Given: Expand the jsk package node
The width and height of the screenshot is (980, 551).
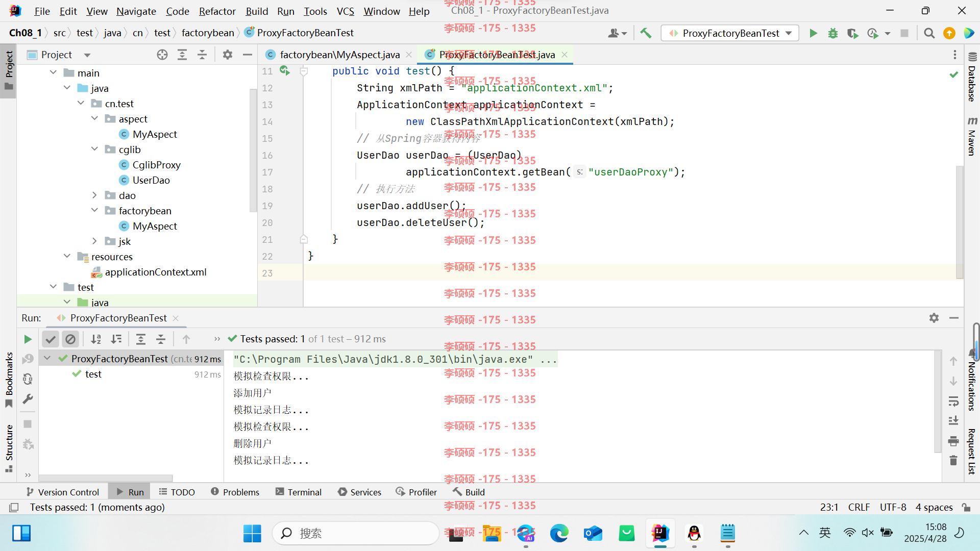Looking at the screenshot, I should [95, 241].
